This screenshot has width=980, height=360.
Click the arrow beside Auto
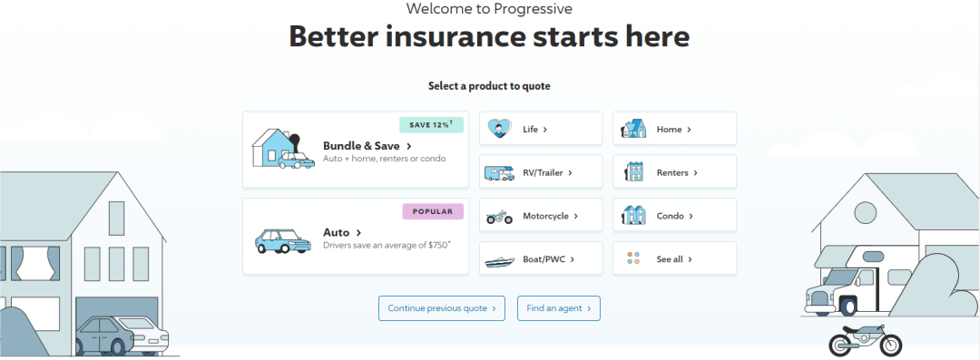coord(358,233)
